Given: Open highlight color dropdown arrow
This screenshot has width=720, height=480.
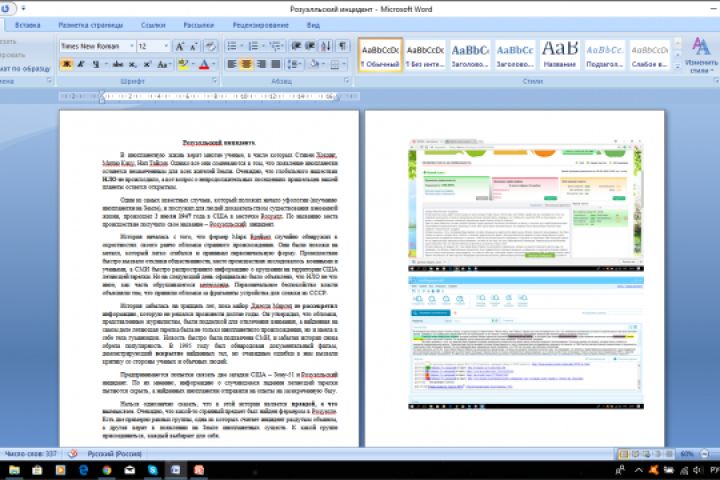Looking at the screenshot, I should (x=193, y=65).
